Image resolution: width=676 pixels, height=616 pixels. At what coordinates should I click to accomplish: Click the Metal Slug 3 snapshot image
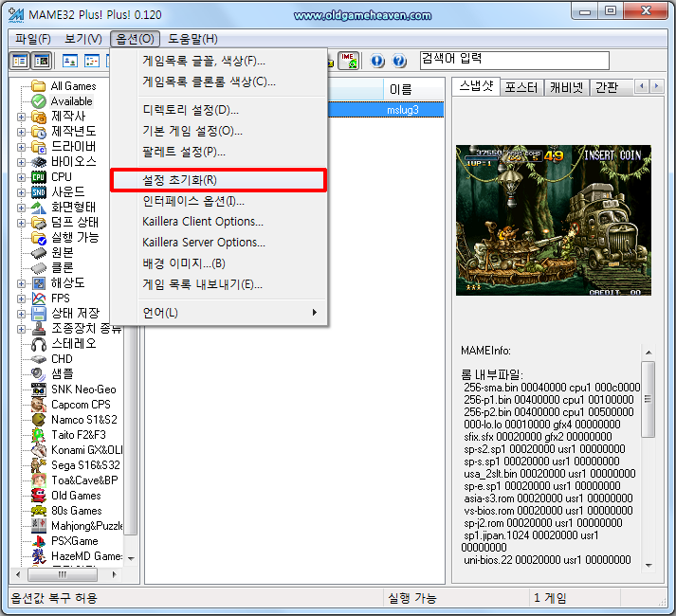pos(554,220)
